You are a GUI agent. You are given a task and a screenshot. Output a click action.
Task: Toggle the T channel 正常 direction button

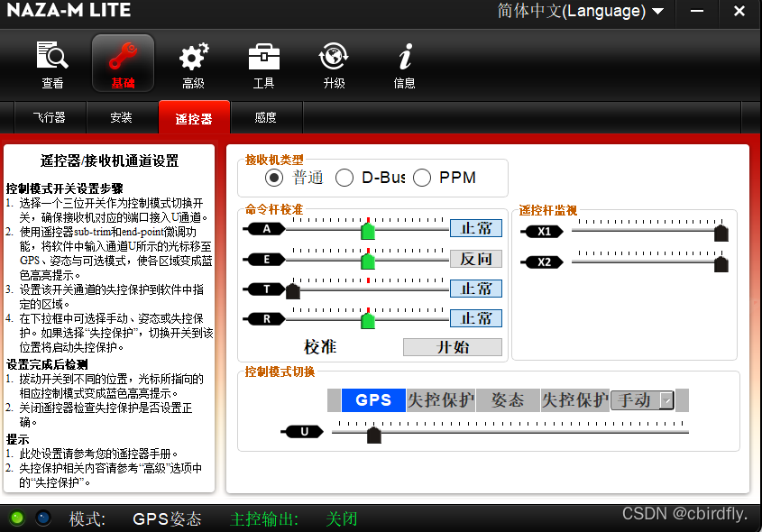tap(476, 289)
